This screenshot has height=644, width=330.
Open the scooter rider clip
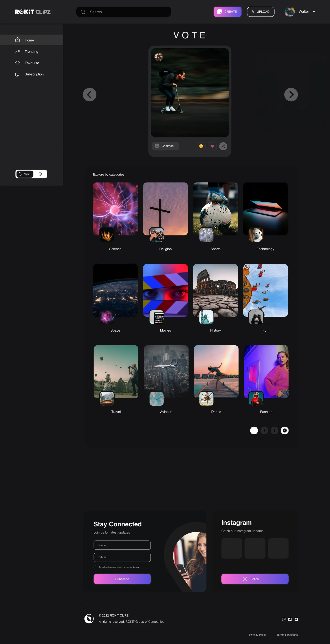click(x=190, y=93)
